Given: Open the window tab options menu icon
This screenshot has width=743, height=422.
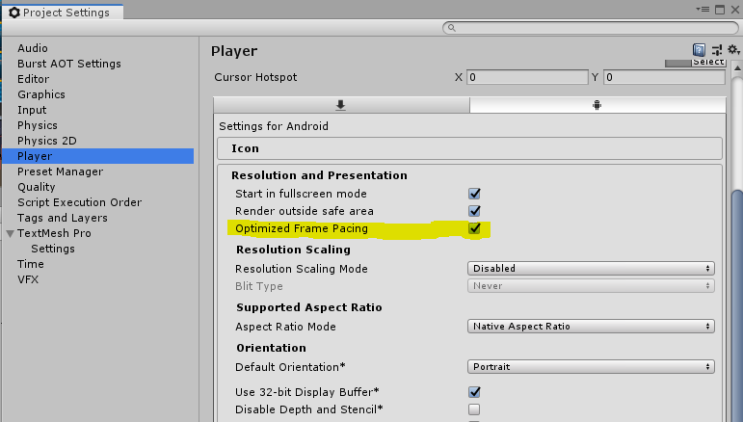Looking at the screenshot, I should coord(703,9).
